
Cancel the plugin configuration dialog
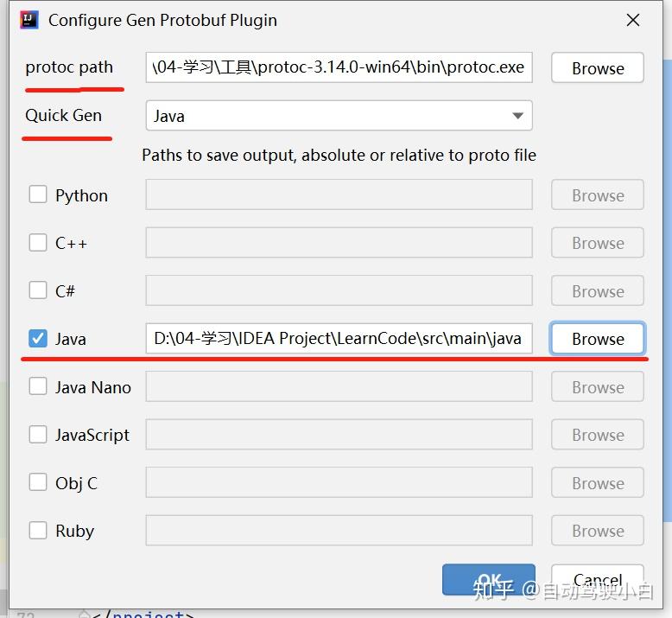click(x=598, y=580)
